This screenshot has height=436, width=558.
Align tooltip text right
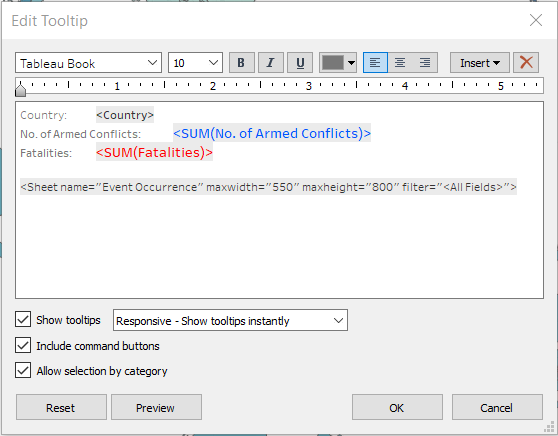click(x=425, y=63)
